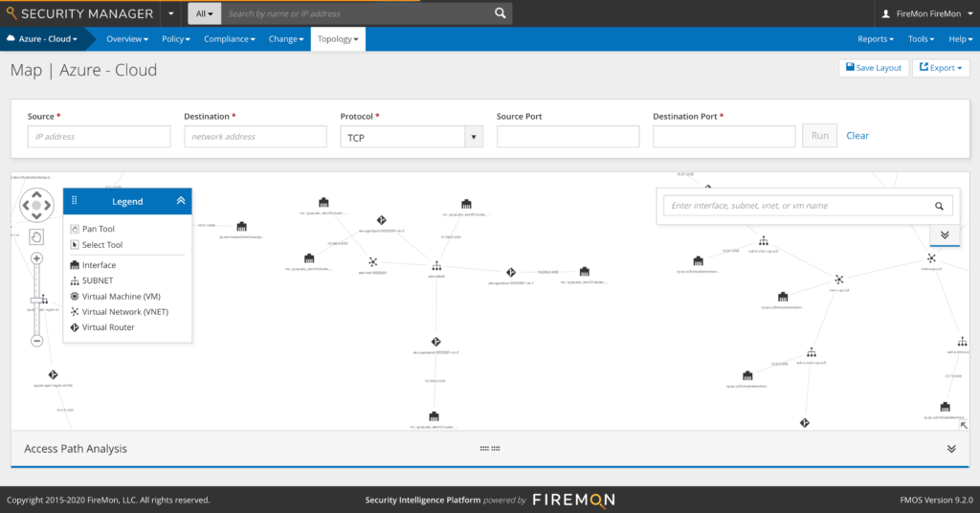Select the aks-agentpool nic-0 router node
This screenshot has width=980, height=513.
[x=381, y=220]
